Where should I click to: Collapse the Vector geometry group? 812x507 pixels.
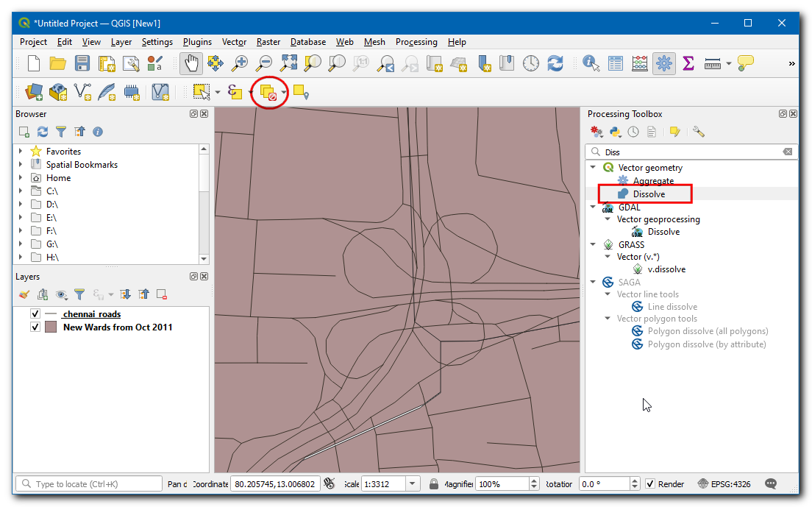coord(594,168)
